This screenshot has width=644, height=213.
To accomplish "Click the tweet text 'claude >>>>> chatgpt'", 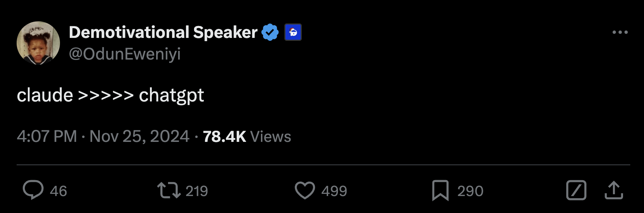I will (110, 95).
